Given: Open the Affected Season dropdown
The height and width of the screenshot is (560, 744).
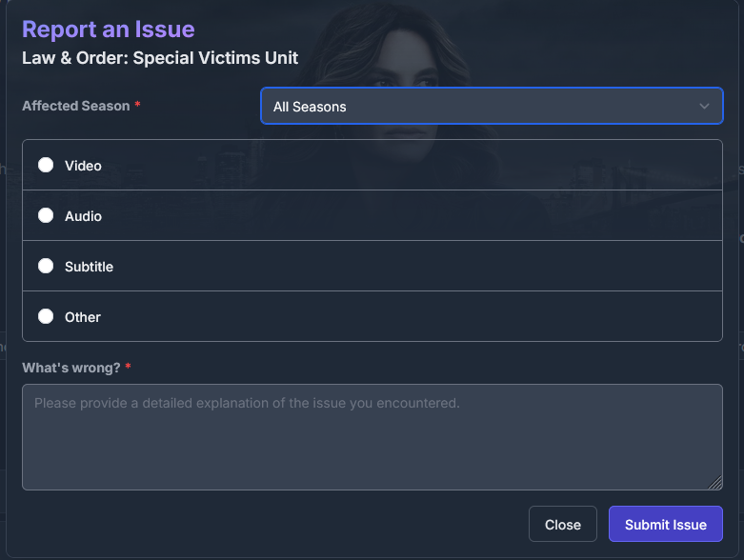Looking at the screenshot, I should [x=492, y=106].
